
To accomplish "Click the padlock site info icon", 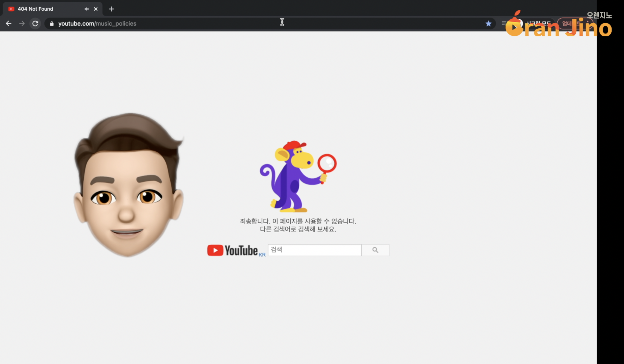I will [x=52, y=24].
